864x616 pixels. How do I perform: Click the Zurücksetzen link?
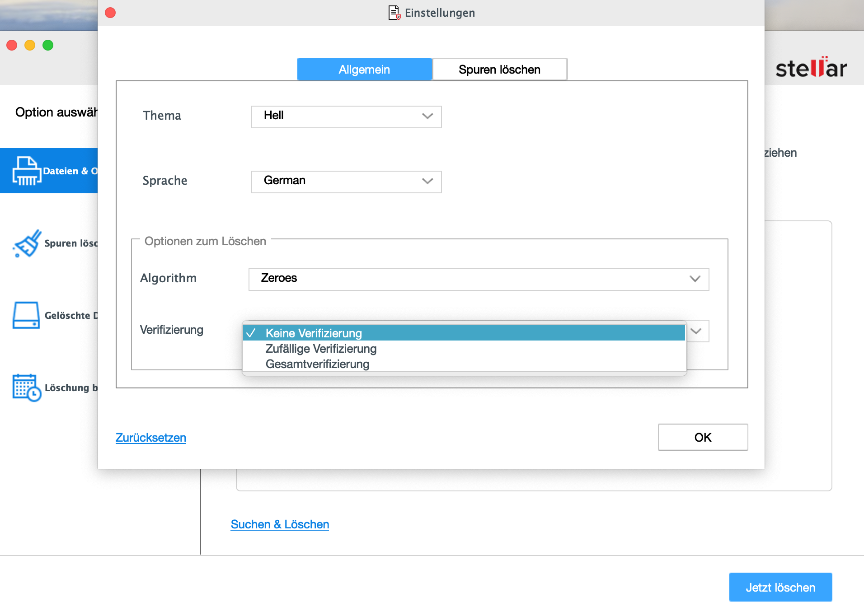click(151, 438)
